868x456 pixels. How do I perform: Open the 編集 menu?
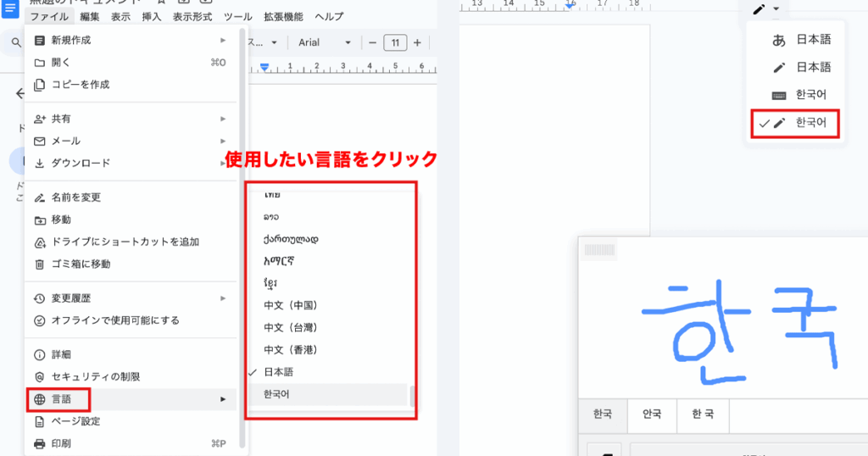(90, 17)
